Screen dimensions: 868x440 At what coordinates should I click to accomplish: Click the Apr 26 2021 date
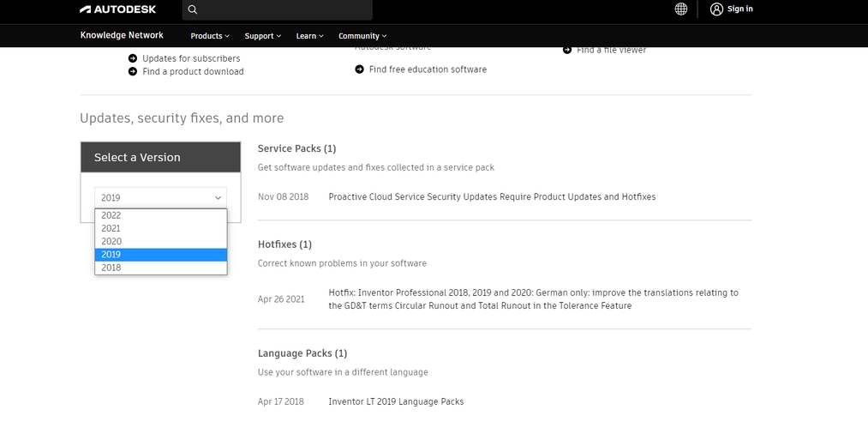click(x=281, y=299)
